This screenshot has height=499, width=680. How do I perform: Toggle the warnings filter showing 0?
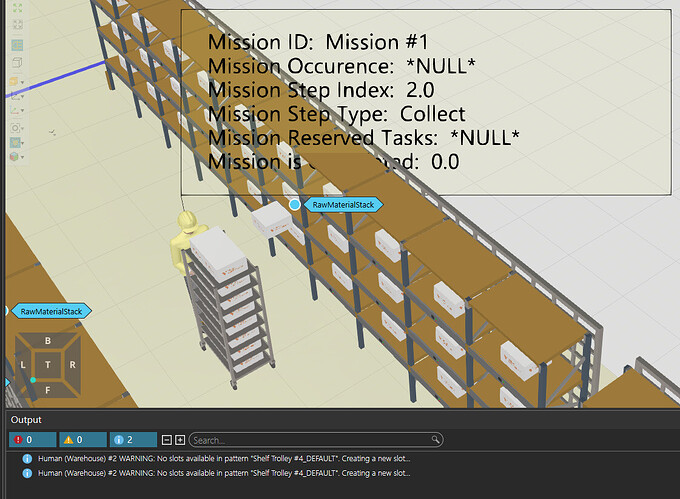pos(83,440)
